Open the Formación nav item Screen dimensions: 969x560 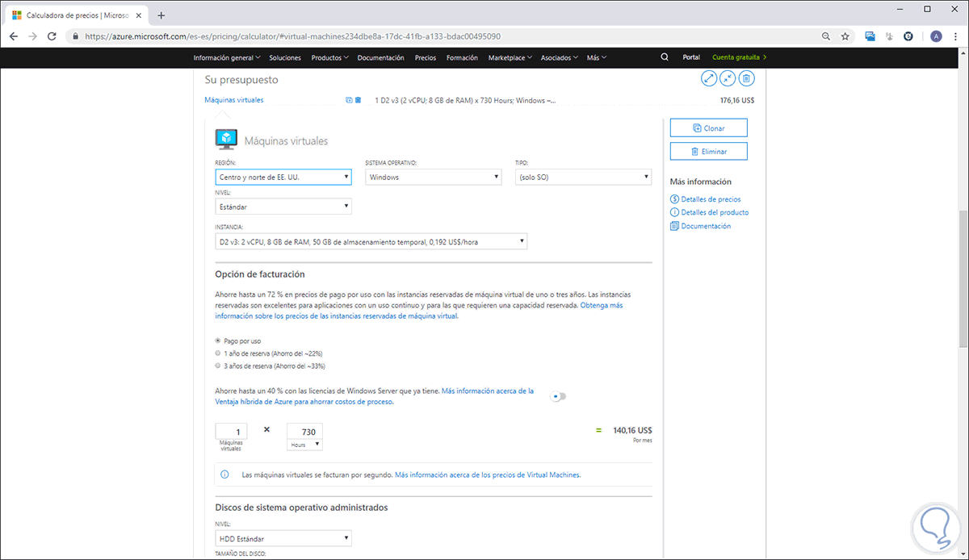click(x=462, y=57)
